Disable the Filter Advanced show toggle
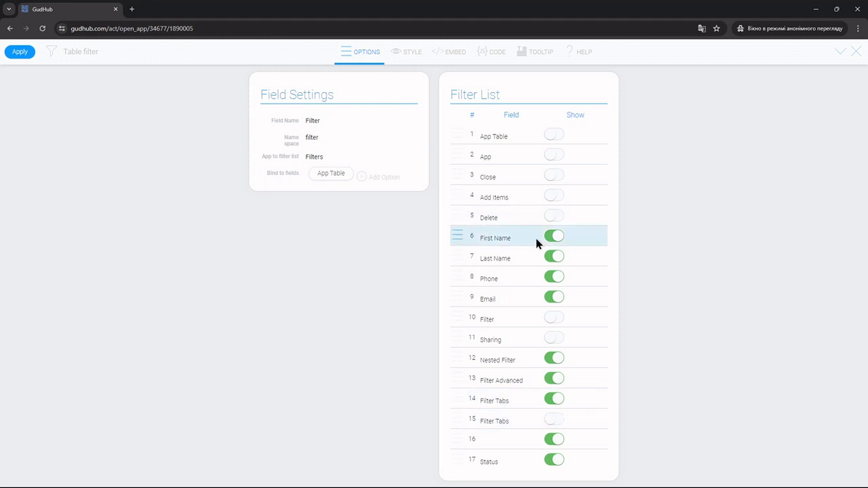The image size is (868, 488). (554, 378)
